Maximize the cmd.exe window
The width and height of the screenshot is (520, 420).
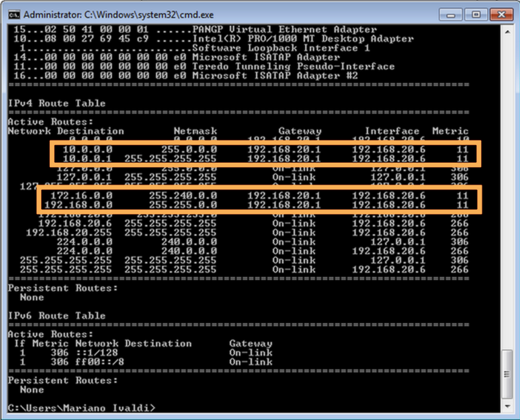(x=476, y=15)
